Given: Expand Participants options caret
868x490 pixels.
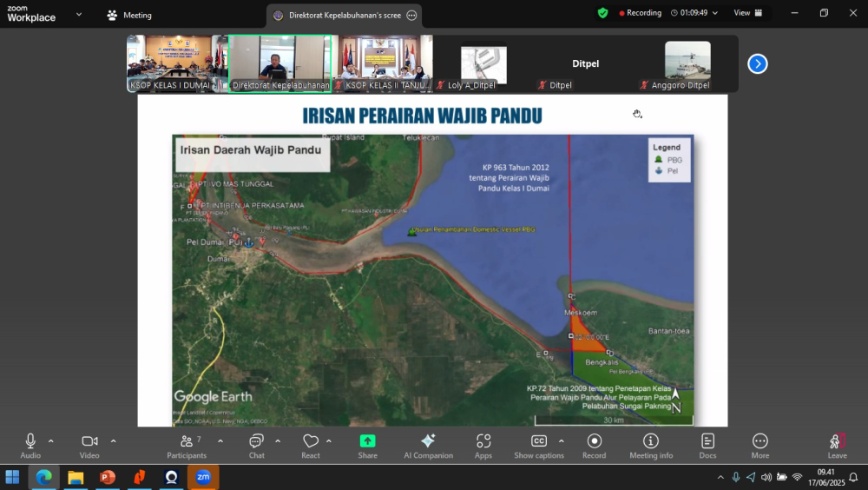Looking at the screenshot, I should tap(220, 441).
